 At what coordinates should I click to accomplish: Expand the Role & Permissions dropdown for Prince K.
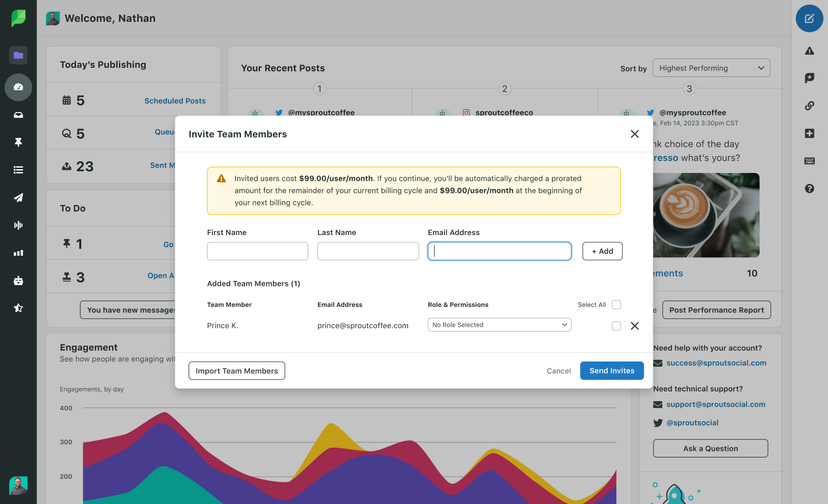tap(498, 324)
